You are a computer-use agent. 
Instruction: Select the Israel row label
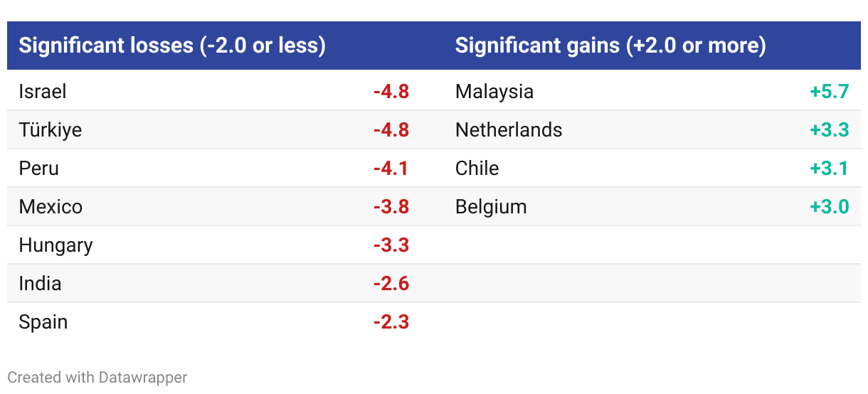[43, 91]
